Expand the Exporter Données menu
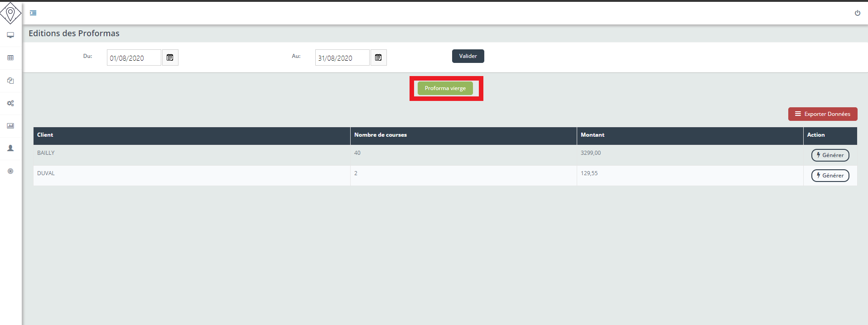Viewport: 868px width, 325px height. [x=822, y=114]
